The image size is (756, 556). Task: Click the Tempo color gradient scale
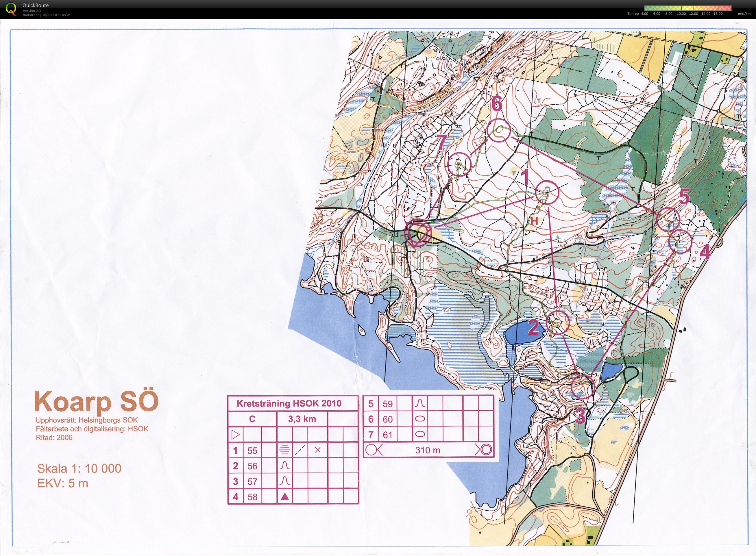(688, 8)
